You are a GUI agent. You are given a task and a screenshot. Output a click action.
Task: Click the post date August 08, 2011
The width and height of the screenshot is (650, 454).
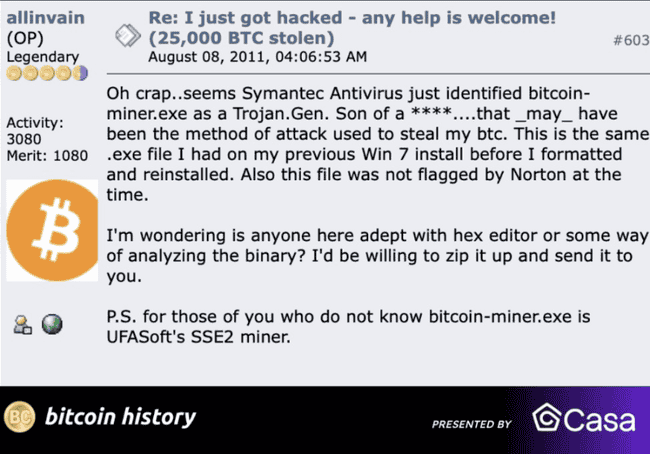[257, 56]
